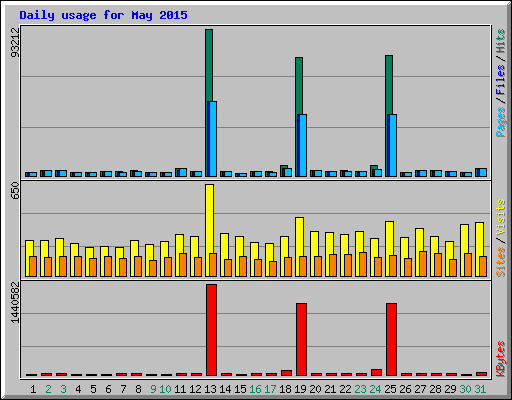512x400 pixels.
Task: Click day label 15 on the x-axis
Action: [240, 389]
